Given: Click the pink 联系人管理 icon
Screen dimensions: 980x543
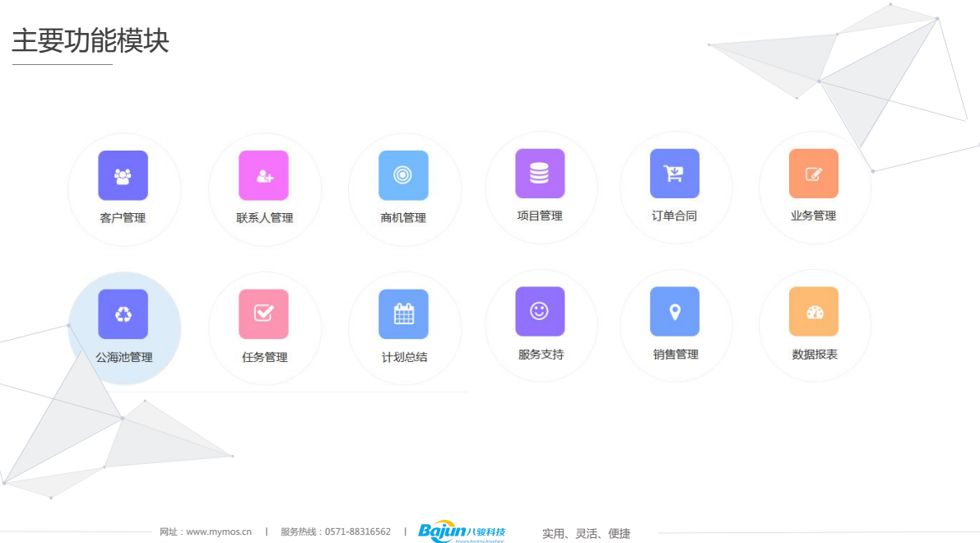Looking at the screenshot, I should pyautogui.click(x=263, y=175).
